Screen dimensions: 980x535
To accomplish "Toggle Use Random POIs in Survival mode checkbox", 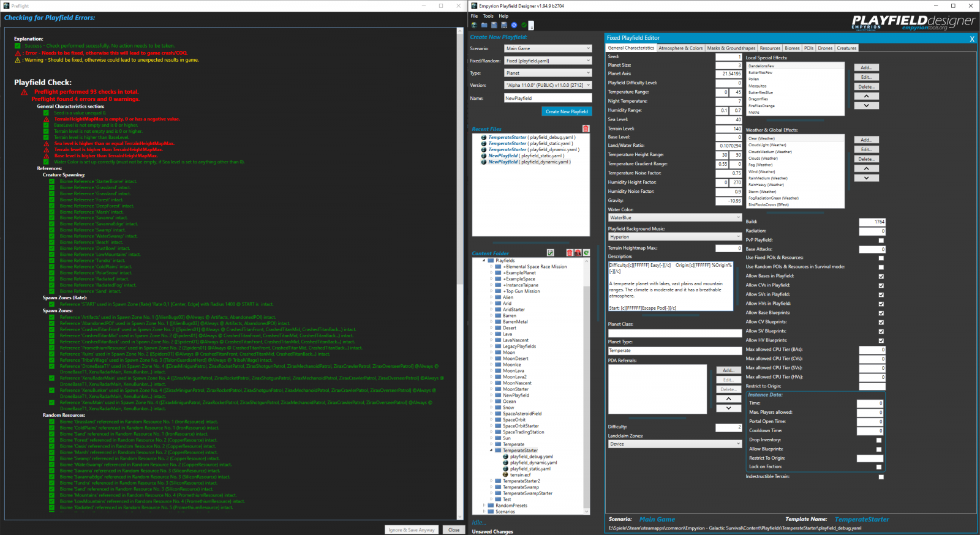I will 881,267.
